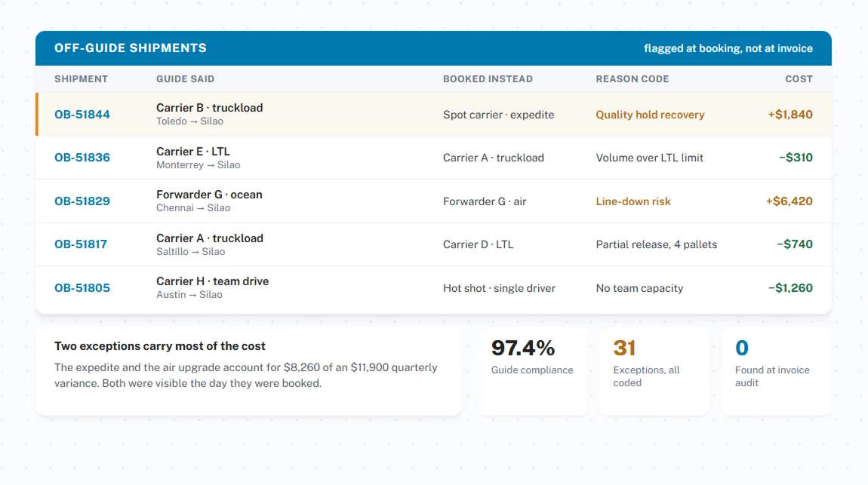This screenshot has height=485, width=868.
Task: Click 'Carrier B · truckload' guide entry
Action: [x=209, y=108]
